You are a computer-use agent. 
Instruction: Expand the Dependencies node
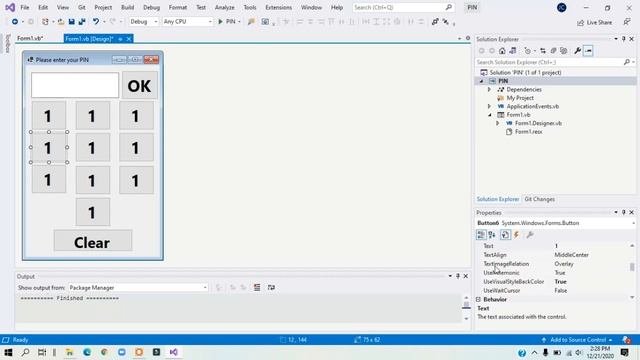[x=489, y=89]
